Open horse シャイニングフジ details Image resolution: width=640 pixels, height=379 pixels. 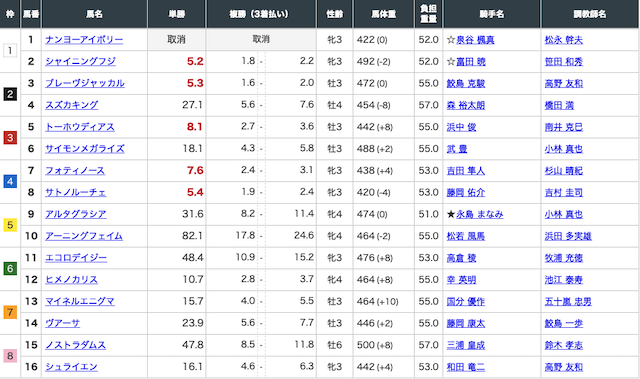coord(80,62)
